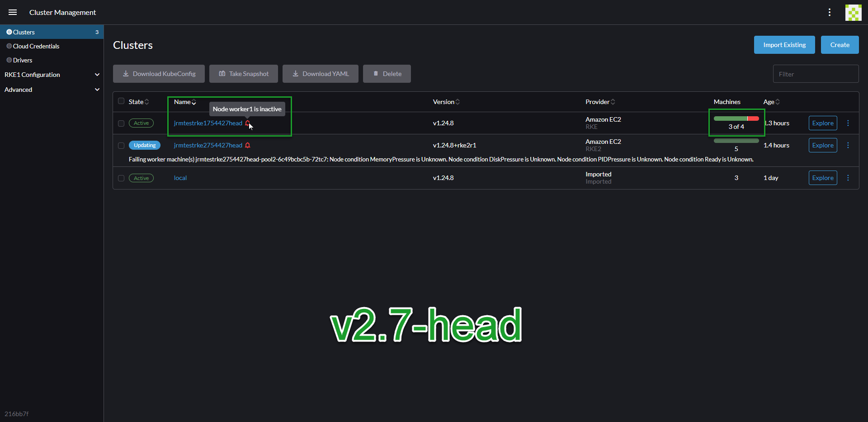Click the camera icon on Take Snapshot
This screenshot has height=422, width=868.
coord(222,73)
